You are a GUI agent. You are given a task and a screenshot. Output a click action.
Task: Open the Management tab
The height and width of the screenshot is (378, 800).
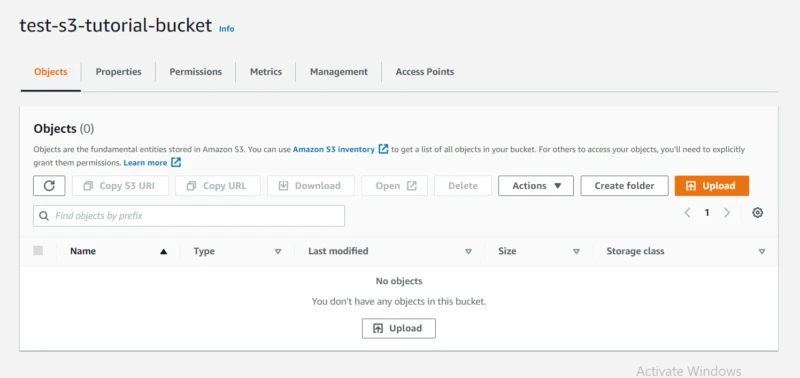pos(339,72)
